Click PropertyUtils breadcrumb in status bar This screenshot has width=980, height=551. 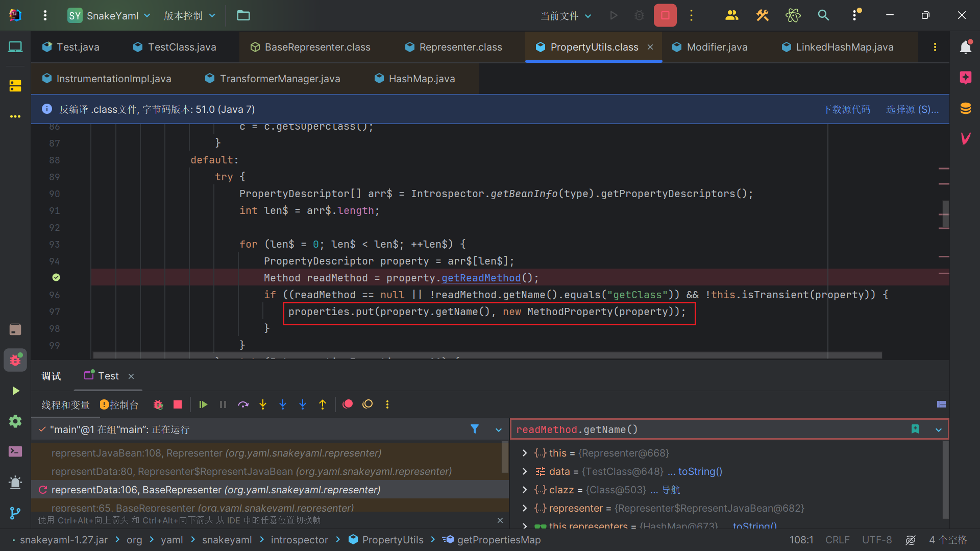tap(386, 540)
